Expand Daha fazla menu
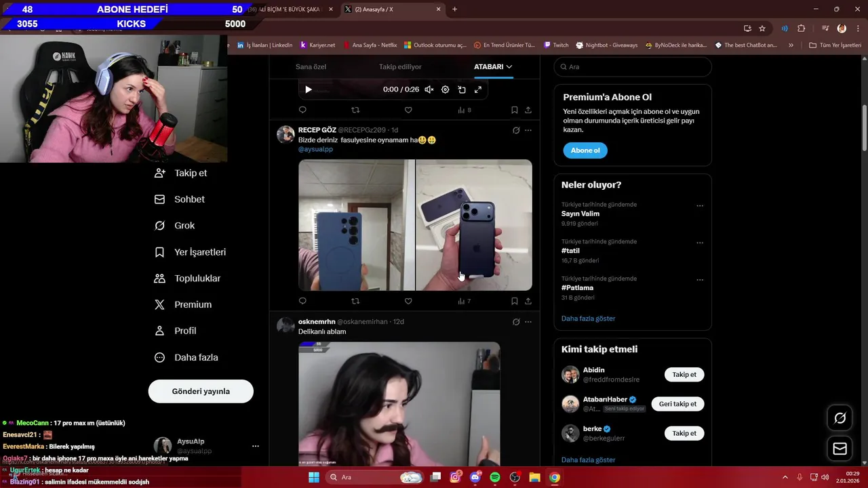Image resolution: width=868 pixels, height=488 pixels. (x=186, y=357)
